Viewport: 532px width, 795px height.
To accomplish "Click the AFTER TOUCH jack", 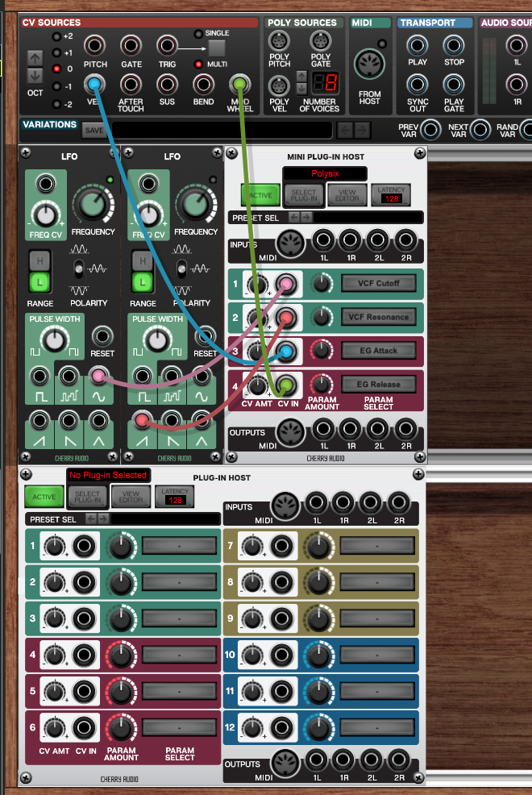I will pyautogui.click(x=131, y=84).
